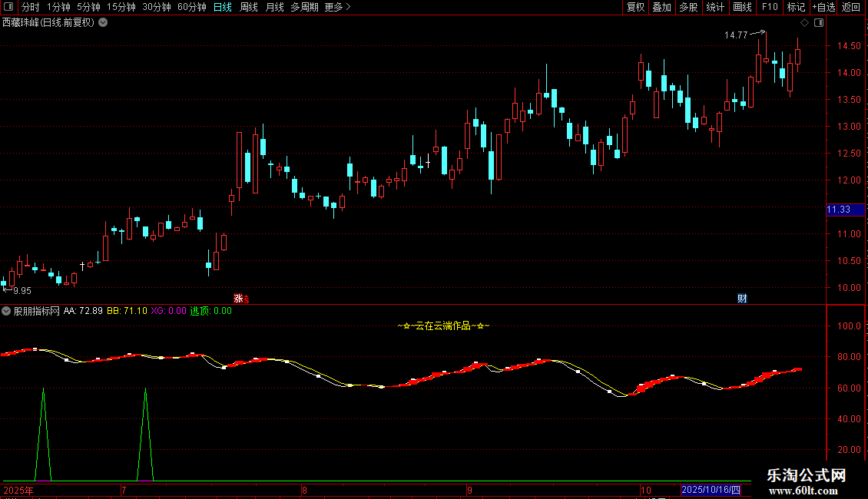Image resolution: width=868 pixels, height=499 pixels.
Task: Click the 11.33 price axis label
Action: click(845, 210)
